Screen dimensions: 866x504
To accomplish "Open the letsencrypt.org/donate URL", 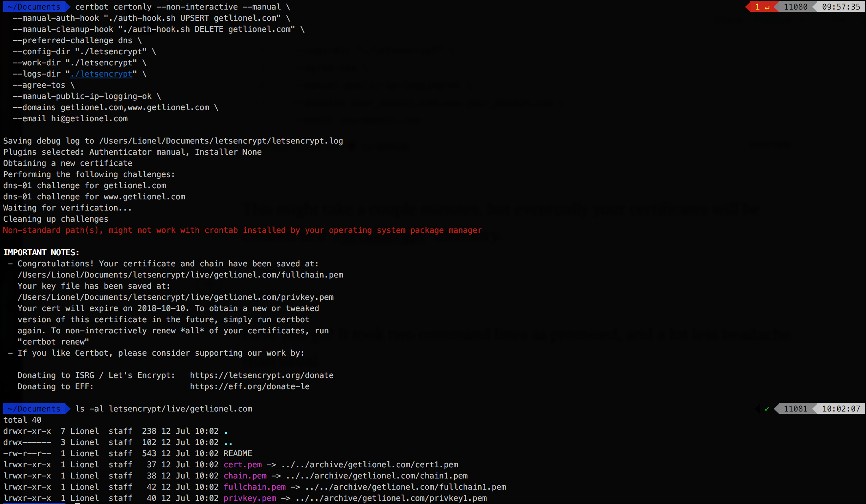I will (x=261, y=375).
